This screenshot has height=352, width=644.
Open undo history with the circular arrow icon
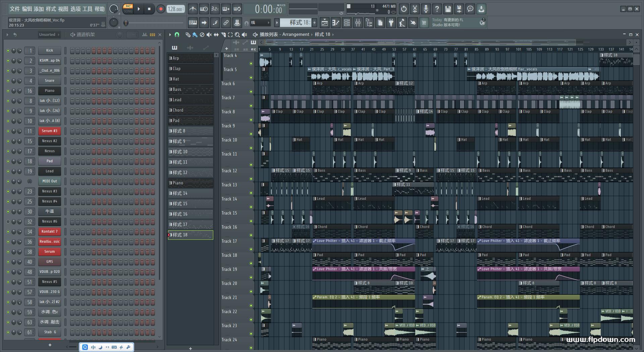(404, 9)
